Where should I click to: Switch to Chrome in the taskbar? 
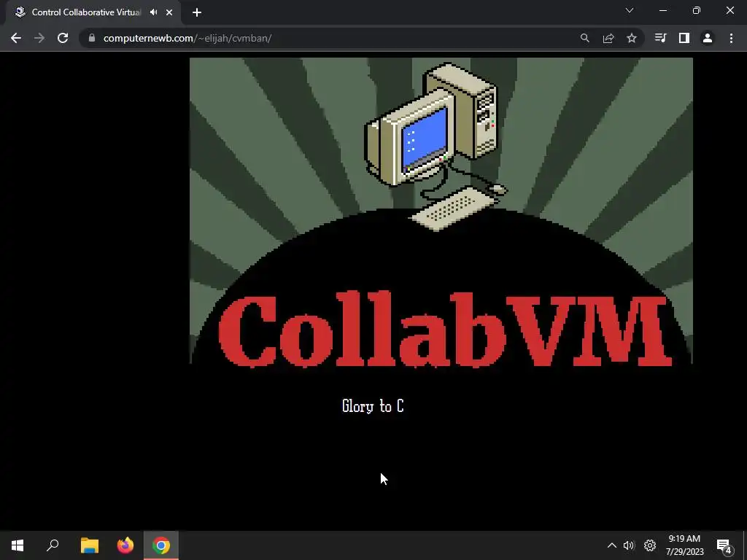(161, 545)
